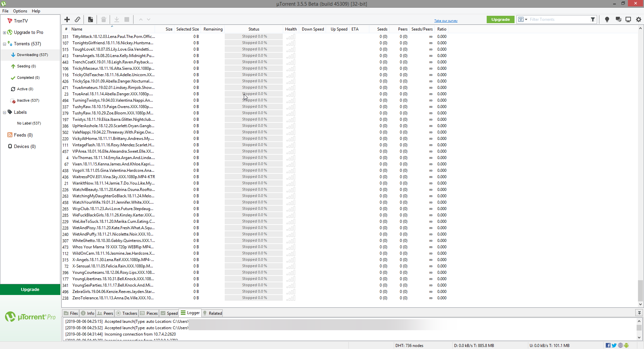
Task: Select Inactive (537) in the sidebar
Action: (28, 100)
